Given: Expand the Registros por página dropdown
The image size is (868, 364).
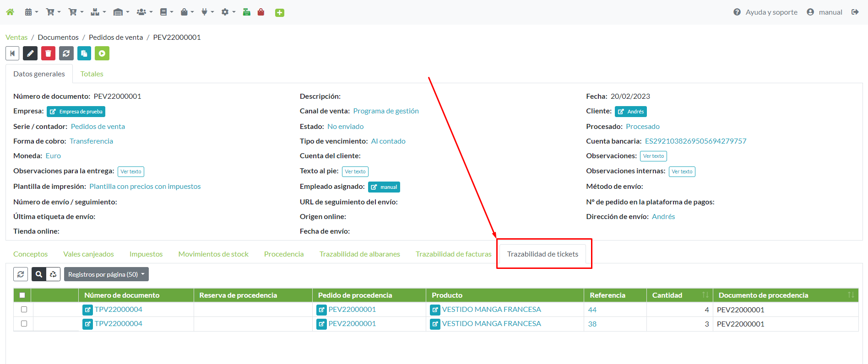Looking at the screenshot, I should [x=106, y=274].
